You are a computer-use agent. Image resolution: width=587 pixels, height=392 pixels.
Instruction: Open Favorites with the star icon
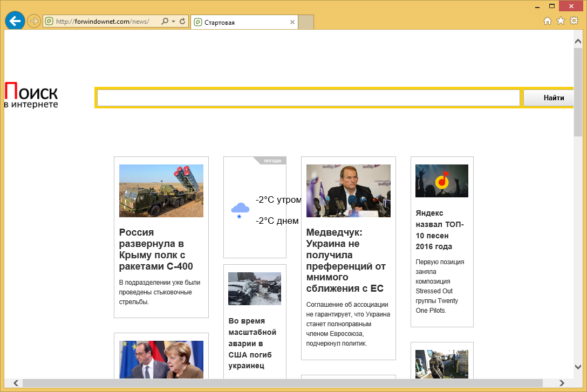tap(560, 20)
